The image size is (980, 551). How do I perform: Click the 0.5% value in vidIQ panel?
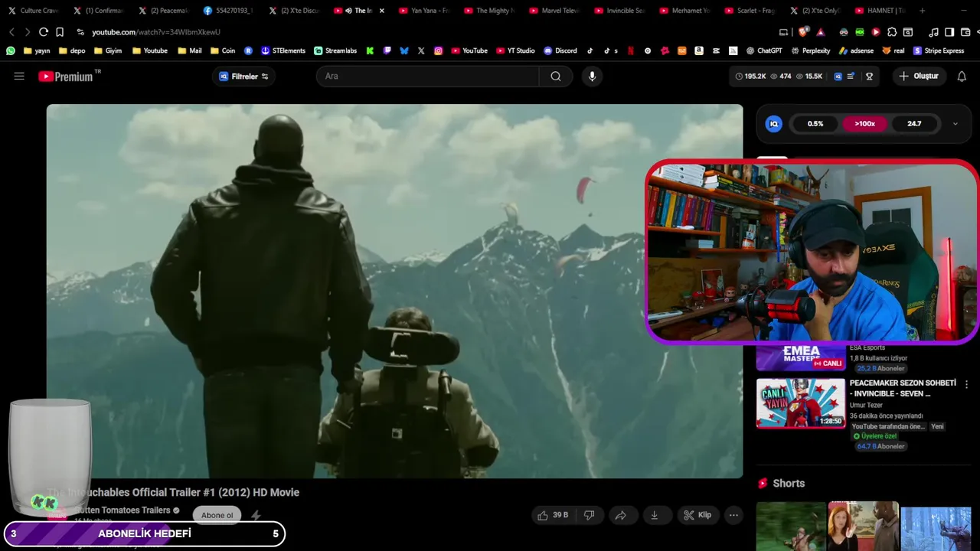[815, 124]
